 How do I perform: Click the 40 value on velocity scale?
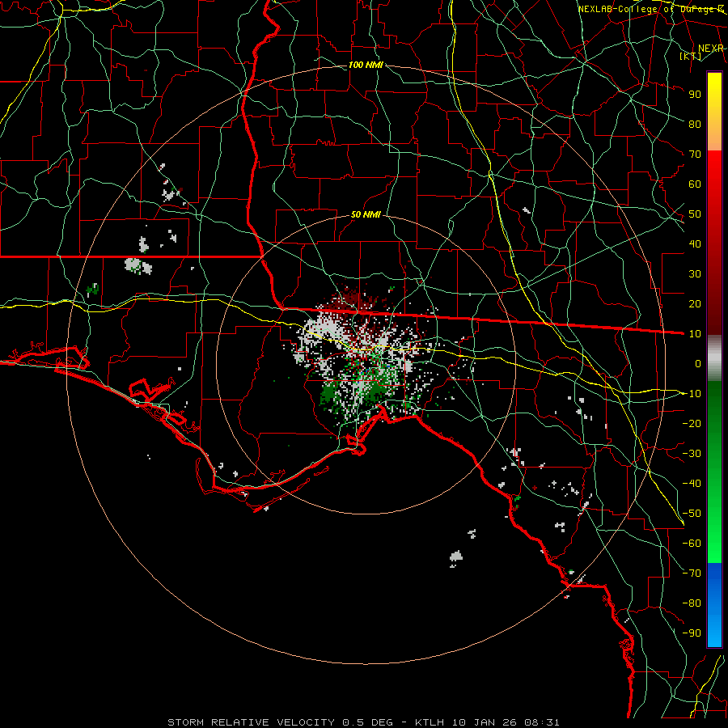pos(695,243)
